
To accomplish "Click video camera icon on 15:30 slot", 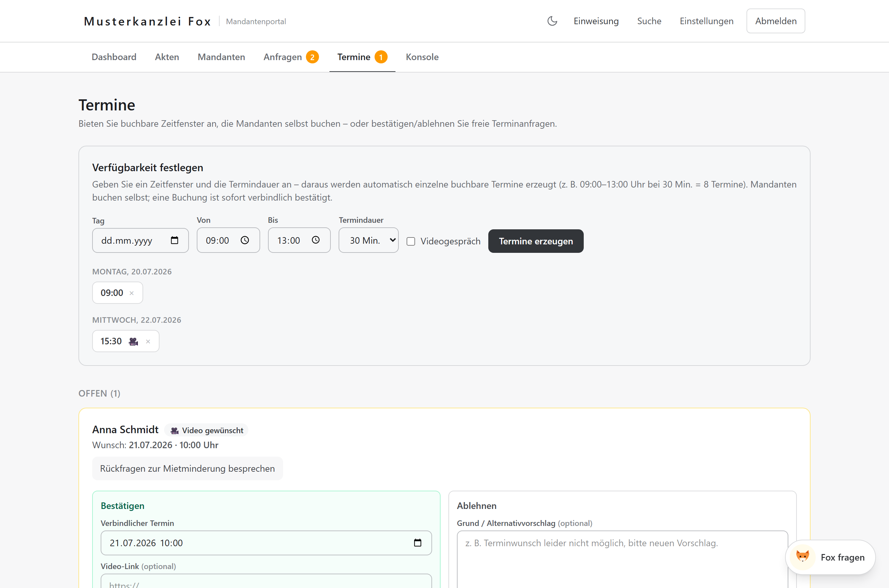I will click(x=134, y=342).
